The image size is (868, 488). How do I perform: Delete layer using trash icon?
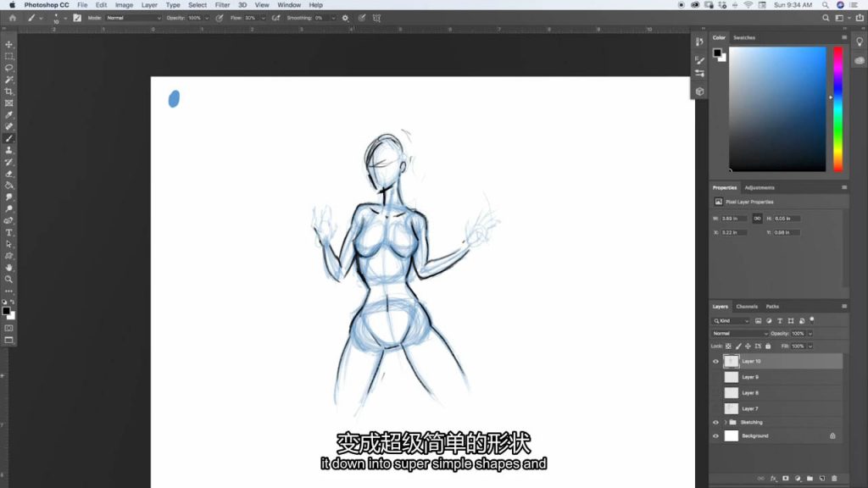pos(834,479)
